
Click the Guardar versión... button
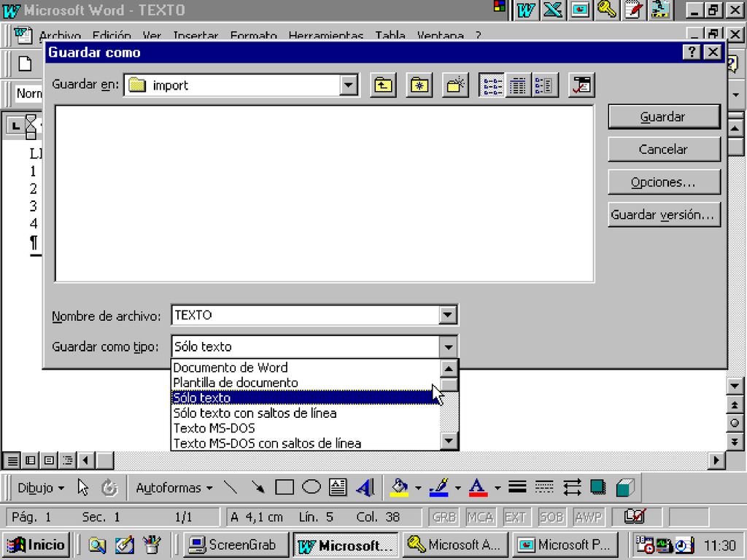tap(664, 215)
